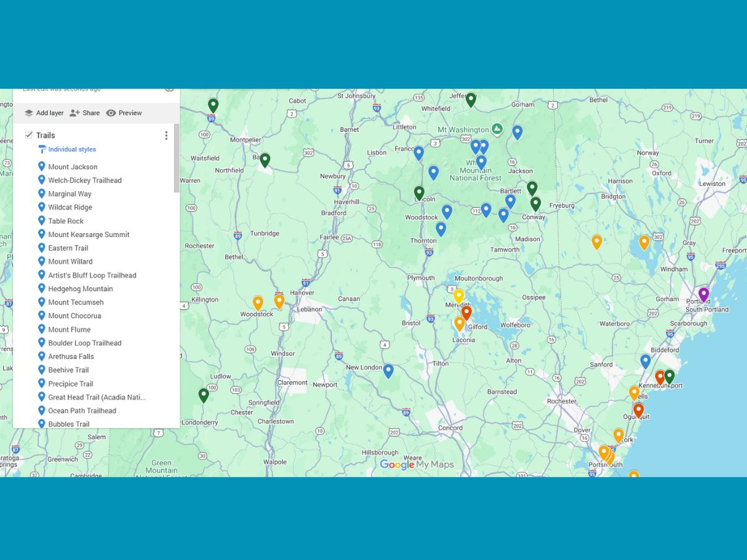The width and height of the screenshot is (747, 560).
Task: Select Ocean Path Trailhead in the list
Action: coord(82,411)
